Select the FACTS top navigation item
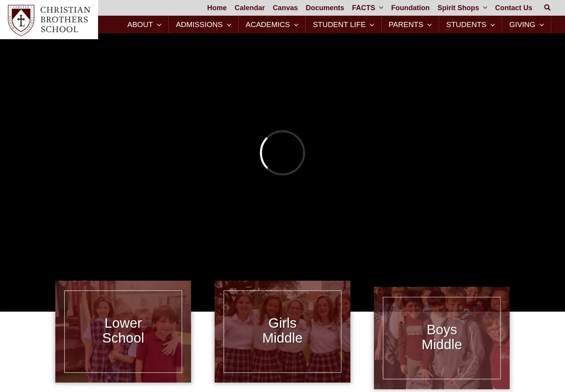This screenshot has height=392, width=565. [363, 8]
